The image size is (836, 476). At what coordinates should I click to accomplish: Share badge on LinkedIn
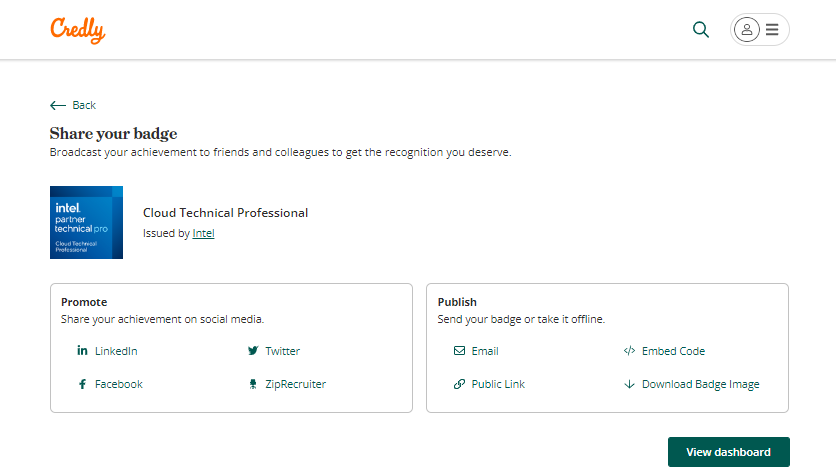click(x=116, y=351)
